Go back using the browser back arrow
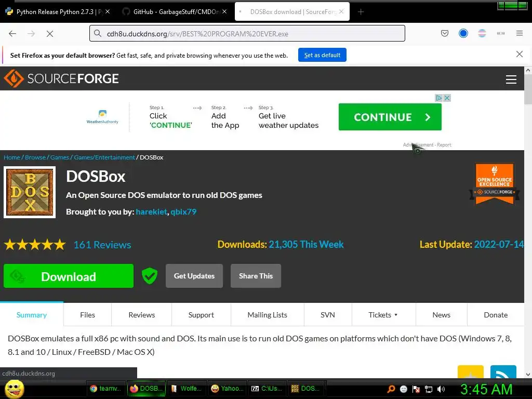 12,34
